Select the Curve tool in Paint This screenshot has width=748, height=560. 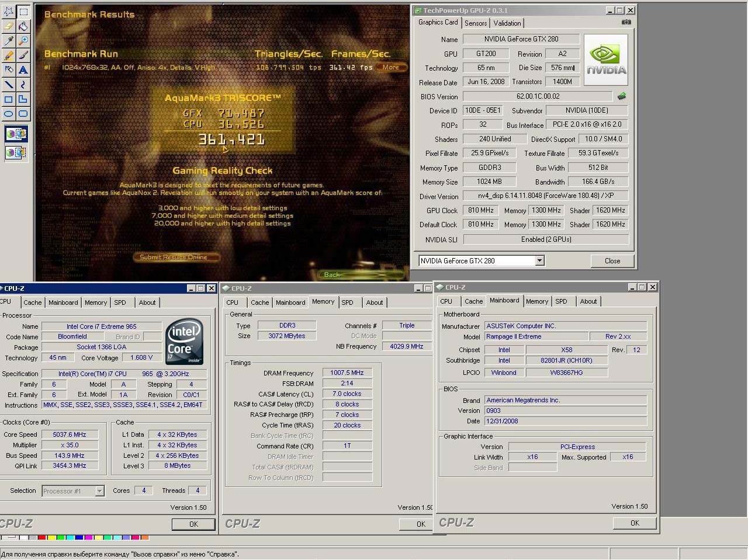[x=23, y=84]
